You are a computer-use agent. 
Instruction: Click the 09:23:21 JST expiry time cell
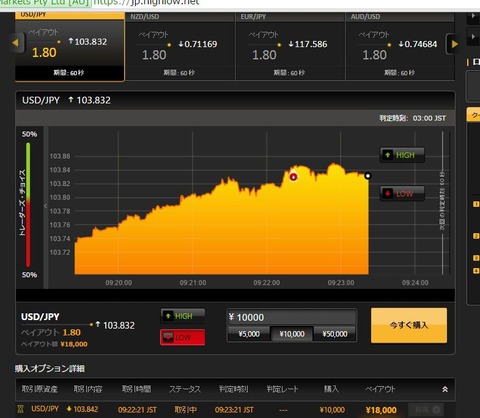234,410
